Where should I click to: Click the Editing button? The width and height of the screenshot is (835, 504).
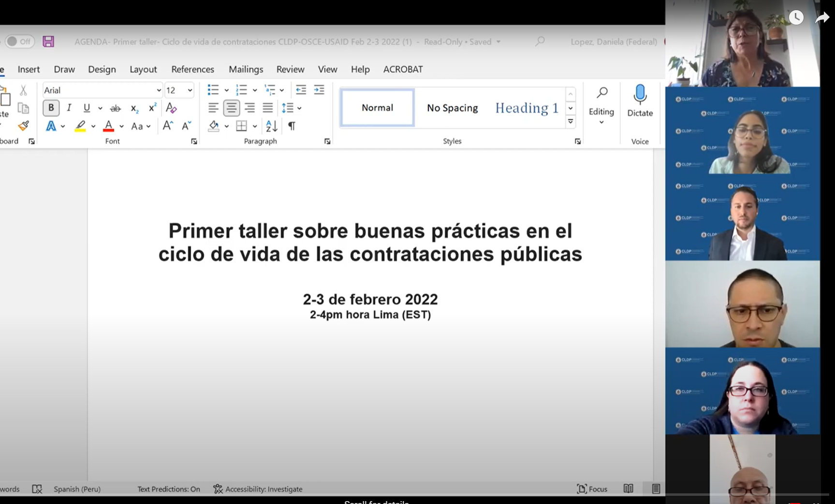pyautogui.click(x=601, y=103)
